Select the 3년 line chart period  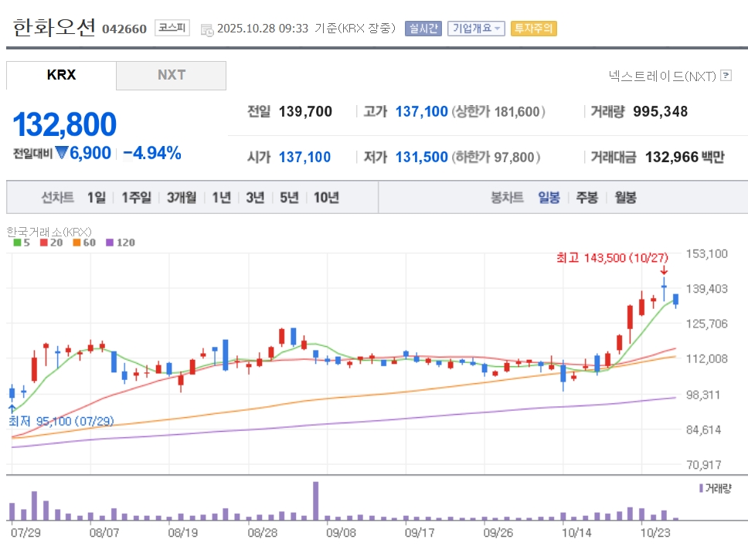coord(255,197)
